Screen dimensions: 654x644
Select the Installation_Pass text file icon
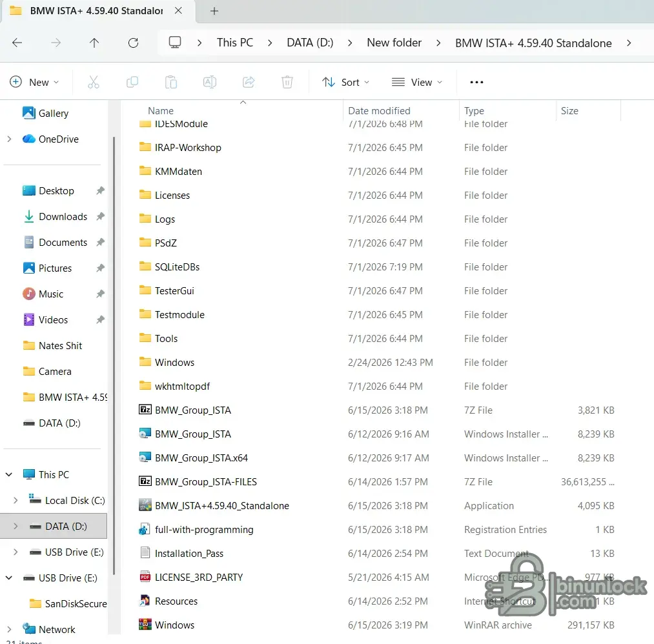pyautogui.click(x=145, y=553)
